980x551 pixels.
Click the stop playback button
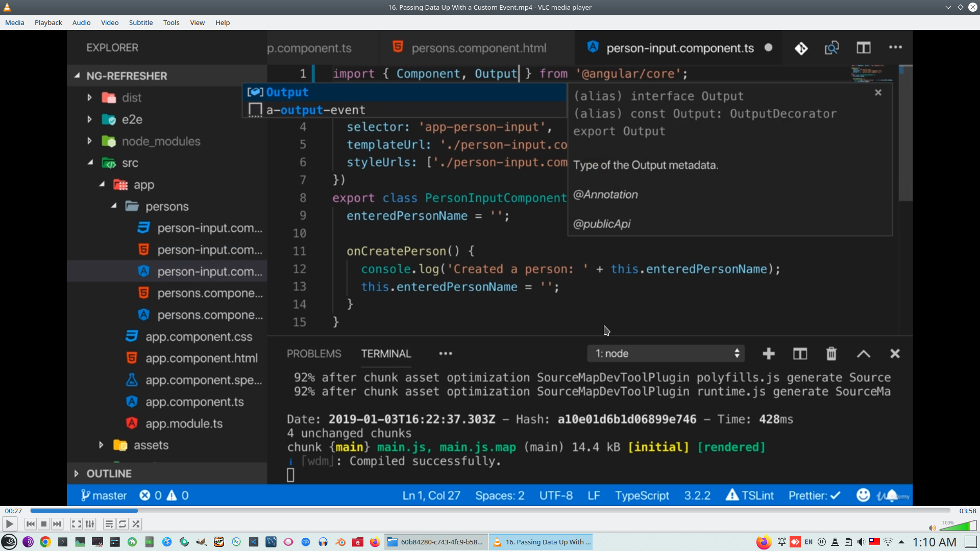point(44,524)
